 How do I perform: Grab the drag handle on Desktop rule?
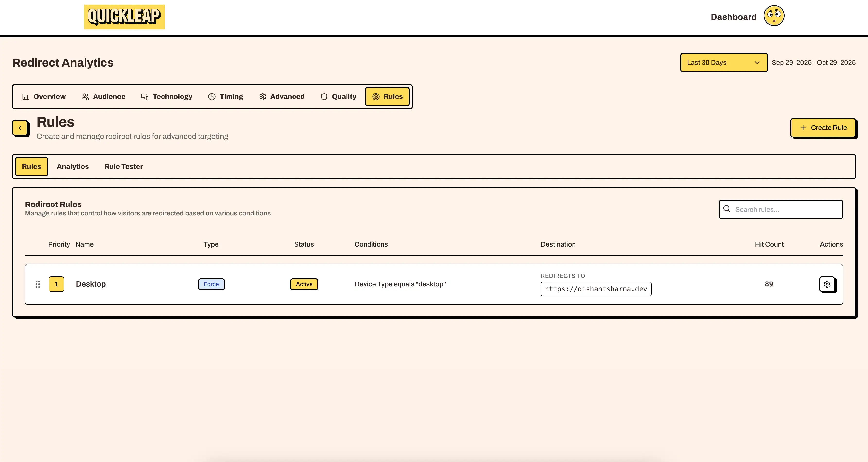(38, 284)
